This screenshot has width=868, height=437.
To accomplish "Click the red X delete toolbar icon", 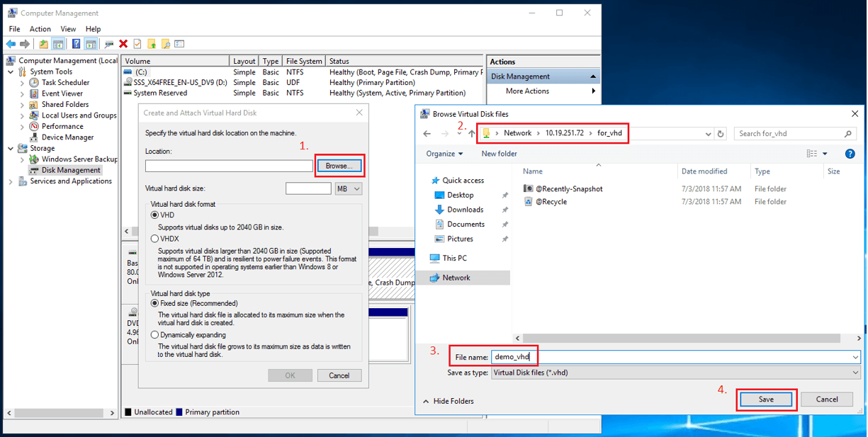I will 123,44.
